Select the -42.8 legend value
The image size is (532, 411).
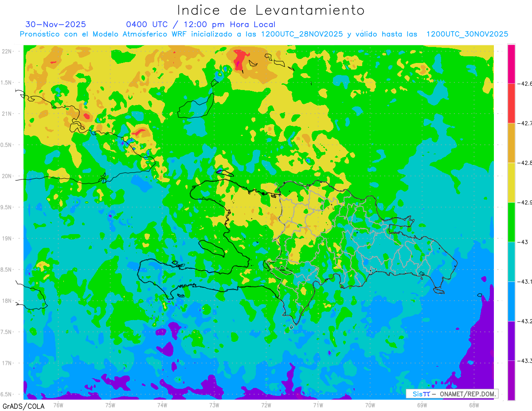[525, 163]
